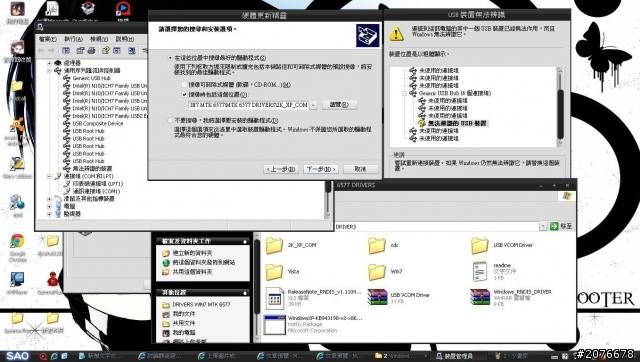Image resolution: width=640 pixels, height=362 pixels.
Task: Click Device Manager scroll down arrow
Action: pyautogui.click(x=327, y=215)
